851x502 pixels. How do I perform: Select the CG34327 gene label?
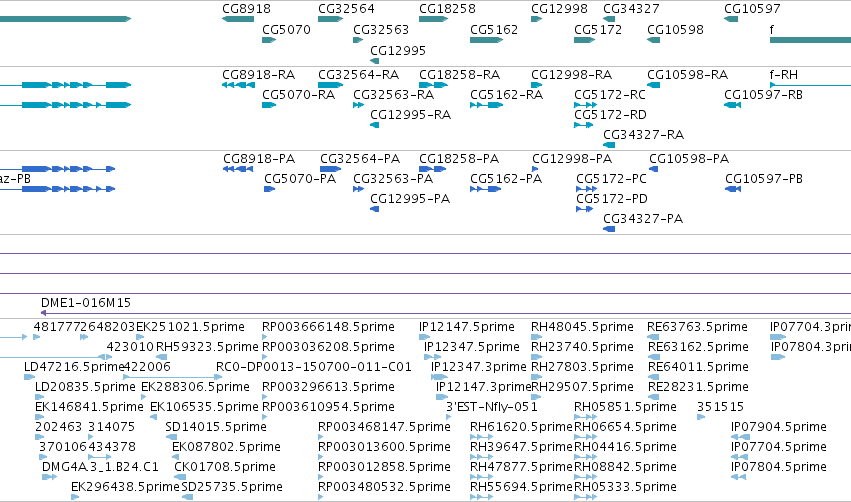631,9
